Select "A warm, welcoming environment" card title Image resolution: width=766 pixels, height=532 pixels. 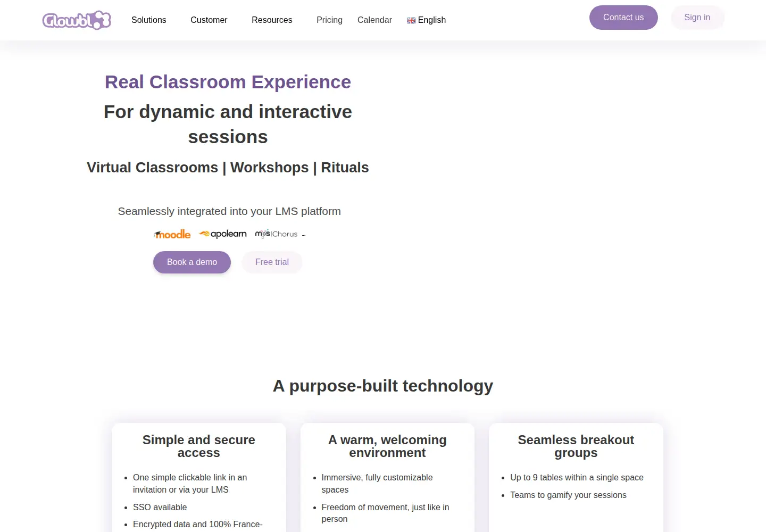tap(387, 446)
